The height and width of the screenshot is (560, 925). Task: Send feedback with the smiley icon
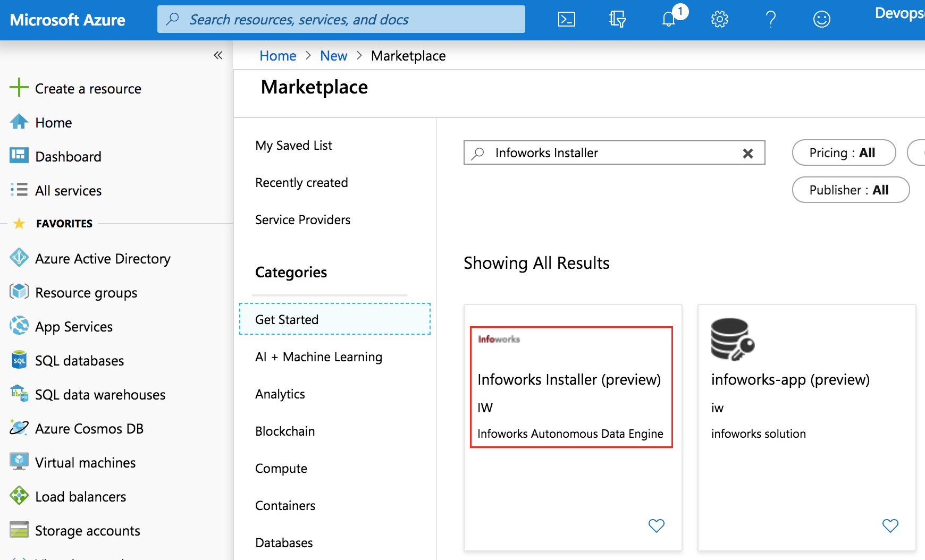point(821,20)
